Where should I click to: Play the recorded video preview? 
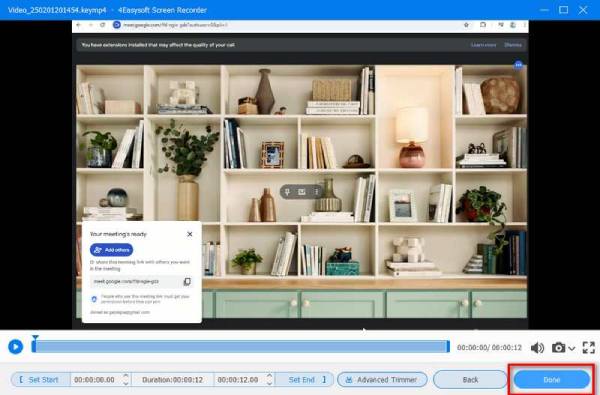[x=16, y=347]
